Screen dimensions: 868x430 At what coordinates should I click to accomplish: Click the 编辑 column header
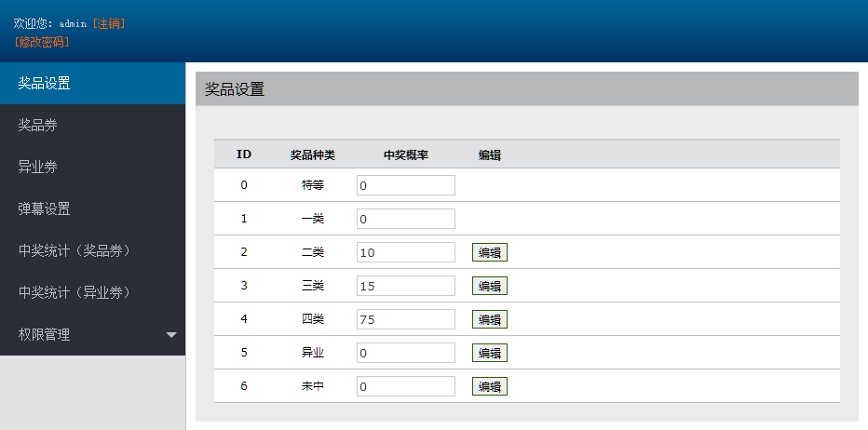point(490,155)
